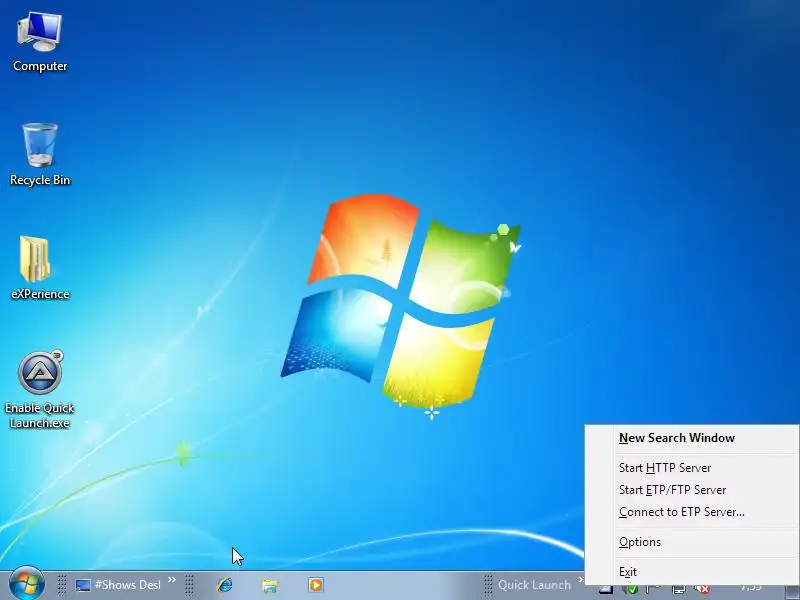This screenshot has height=600, width=800.
Task: Click the eXPerience folder label text
Action: point(40,294)
